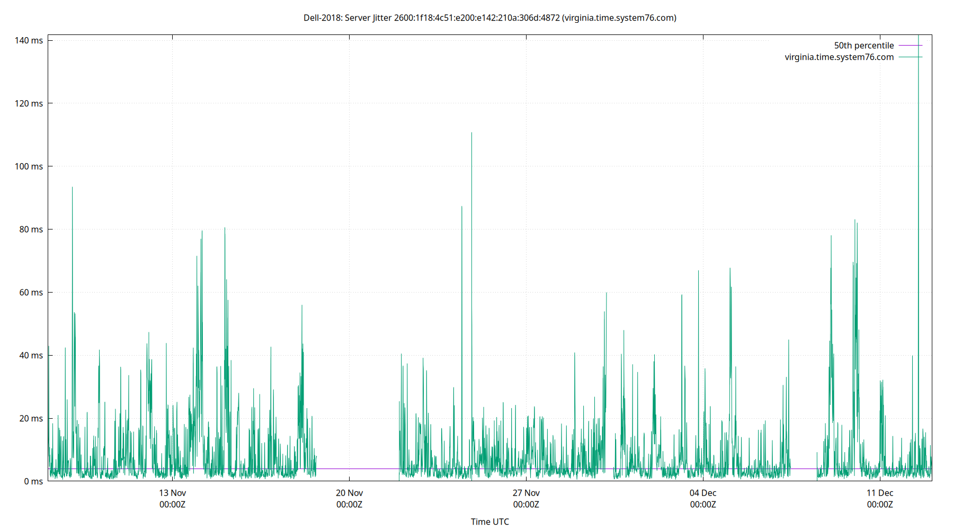The image size is (980, 530).
Task: Click the virginia.time.system76.com legend entry
Action: (x=839, y=57)
